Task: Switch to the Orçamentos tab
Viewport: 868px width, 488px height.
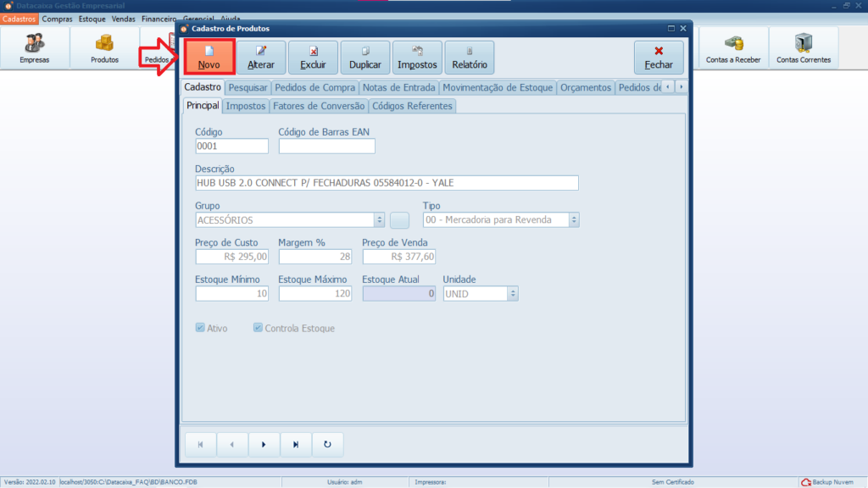Action: click(x=586, y=87)
